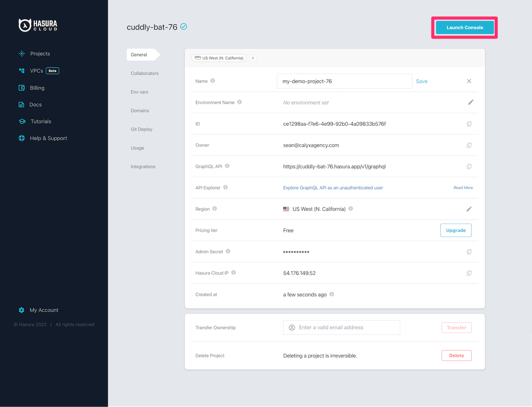This screenshot has width=532, height=407.
Task: Select the Tutorials icon
Action: tap(21, 121)
